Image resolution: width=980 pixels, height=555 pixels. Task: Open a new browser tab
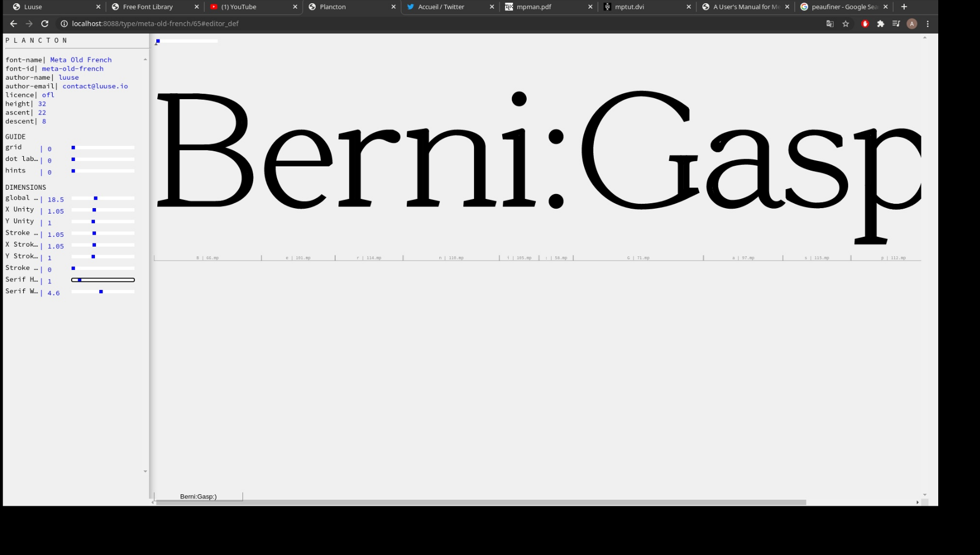pos(904,7)
